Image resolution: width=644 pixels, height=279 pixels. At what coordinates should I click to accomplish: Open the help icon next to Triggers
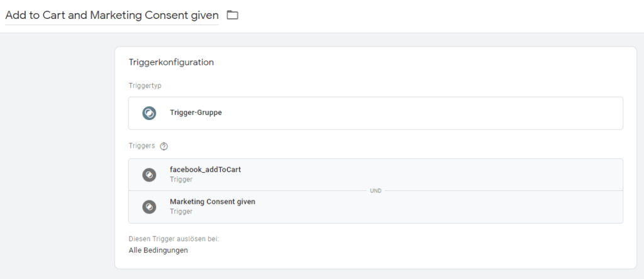pyautogui.click(x=164, y=146)
